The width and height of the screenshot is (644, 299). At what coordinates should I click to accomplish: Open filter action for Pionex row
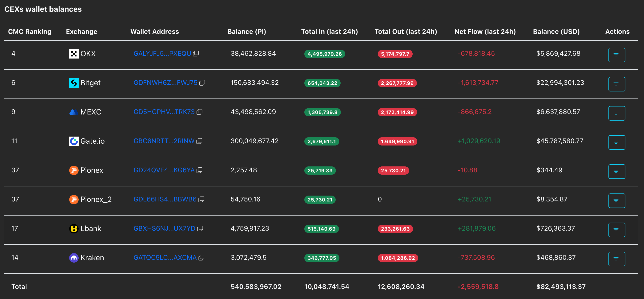point(617,172)
